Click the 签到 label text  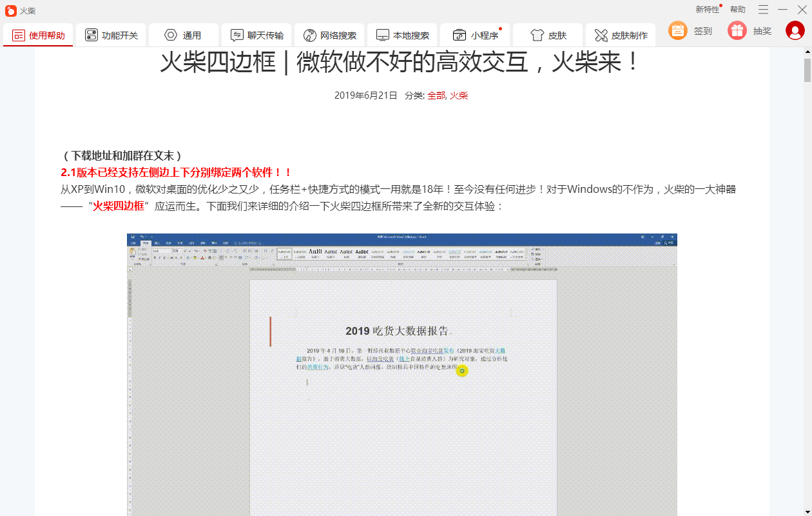(703, 31)
